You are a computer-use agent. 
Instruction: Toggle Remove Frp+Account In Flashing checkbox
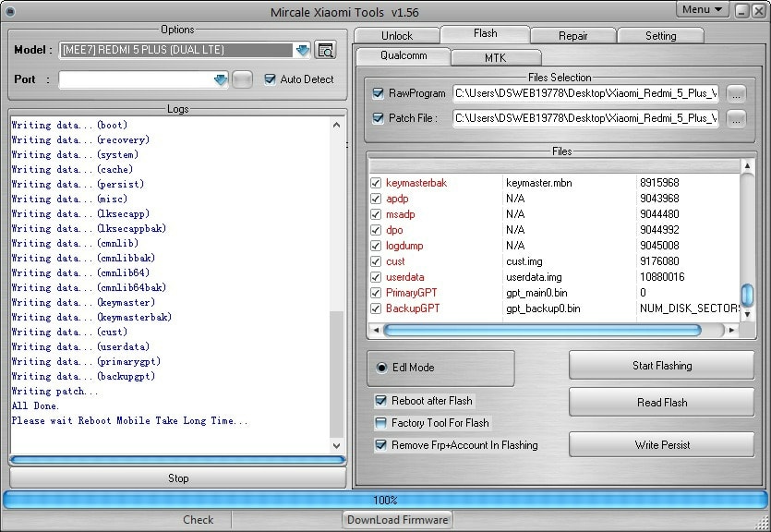point(380,445)
